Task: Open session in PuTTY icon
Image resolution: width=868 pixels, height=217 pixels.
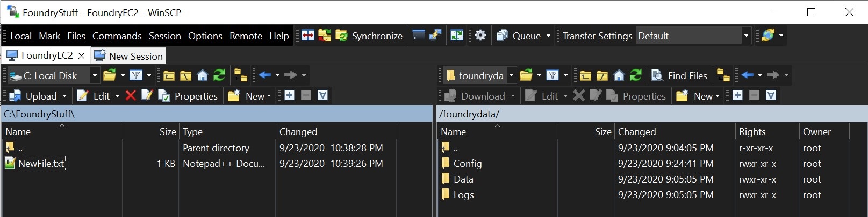Action: click(x=435, y=36)
